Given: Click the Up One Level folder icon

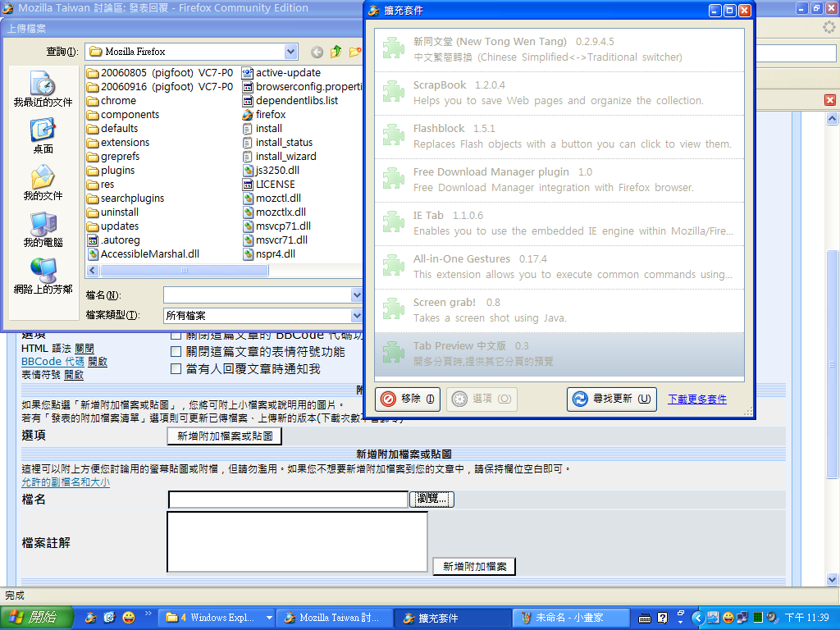Looking at the screenshot, I should (336, 52).
